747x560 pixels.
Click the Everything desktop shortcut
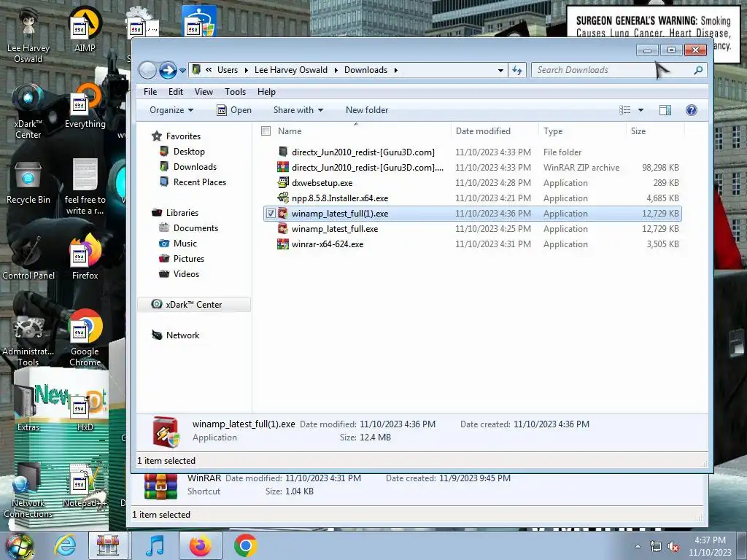[x=85, y=106]
